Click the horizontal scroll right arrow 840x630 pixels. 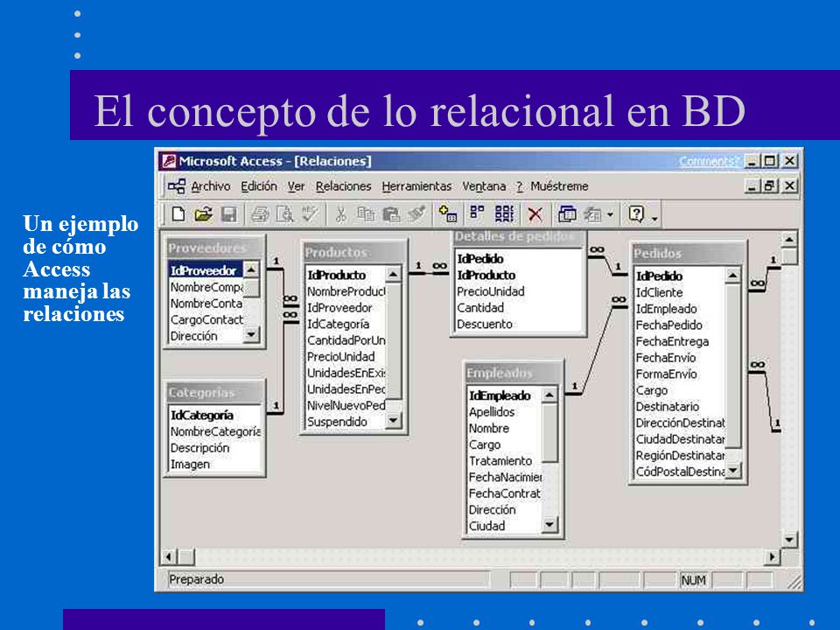(x=772, y=557)
